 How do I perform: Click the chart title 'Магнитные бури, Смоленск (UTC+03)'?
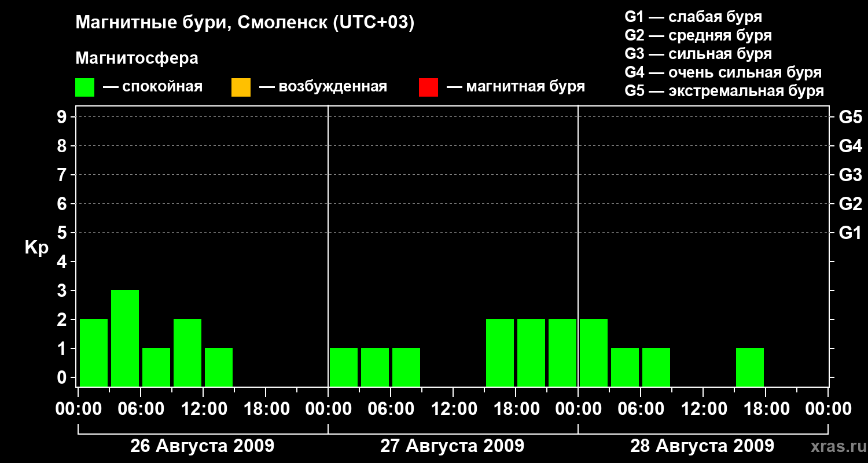point(245,23)
